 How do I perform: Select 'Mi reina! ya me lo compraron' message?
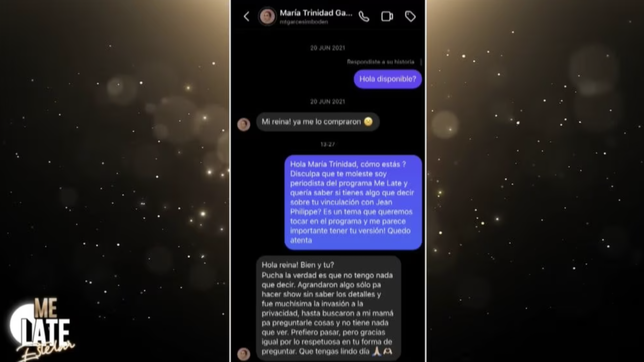(x=317, y=122)
